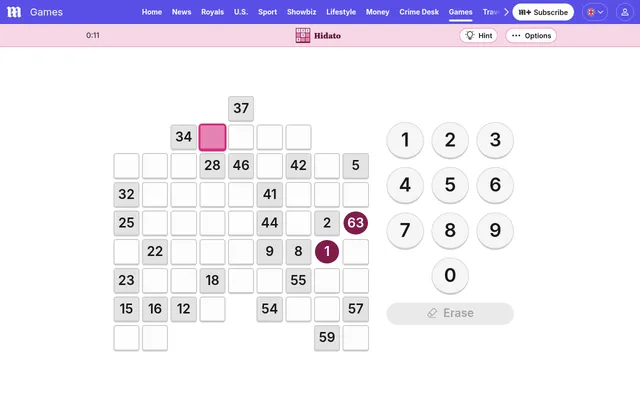This screenshot has height=400, width=640.
Task: Select the empty cell right of 12
Action: pos(212,309)
